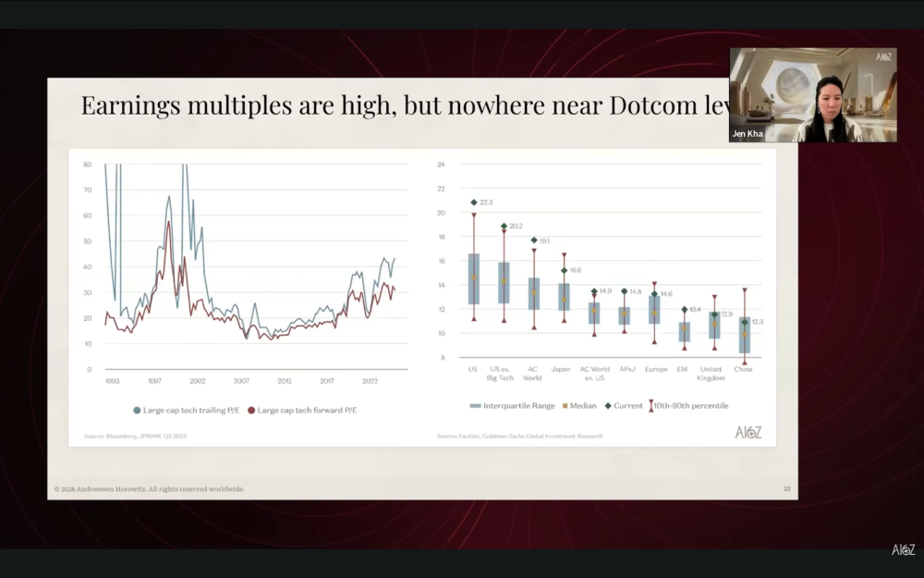Image resolution: width=924 pixels, height=578 pixels.
Task: Click the forward P/E legend color dot
Action: [251, 411]
